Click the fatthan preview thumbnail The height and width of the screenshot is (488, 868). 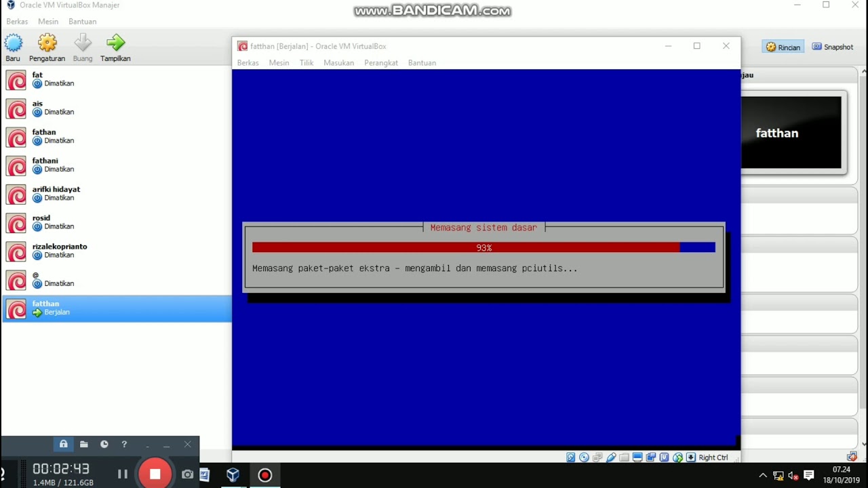click(x=791, y=132)
